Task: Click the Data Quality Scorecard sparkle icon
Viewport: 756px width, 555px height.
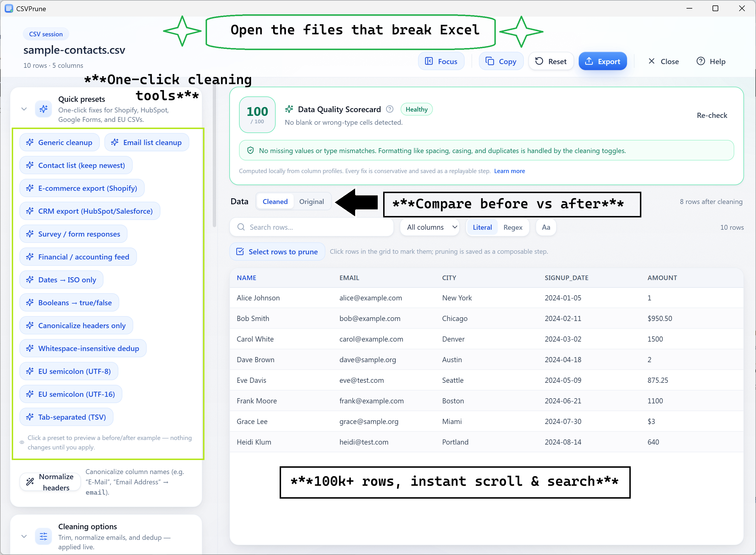Action: tap(289, 109)
